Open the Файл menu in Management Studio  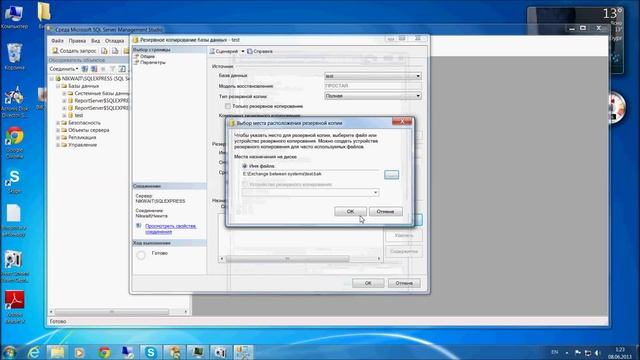tap(57, 41)
